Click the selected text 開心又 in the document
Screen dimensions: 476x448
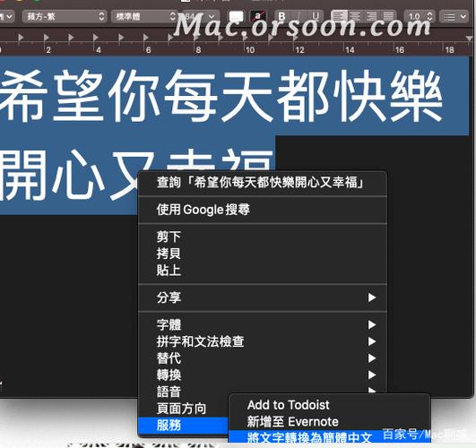tap(77, 176)
